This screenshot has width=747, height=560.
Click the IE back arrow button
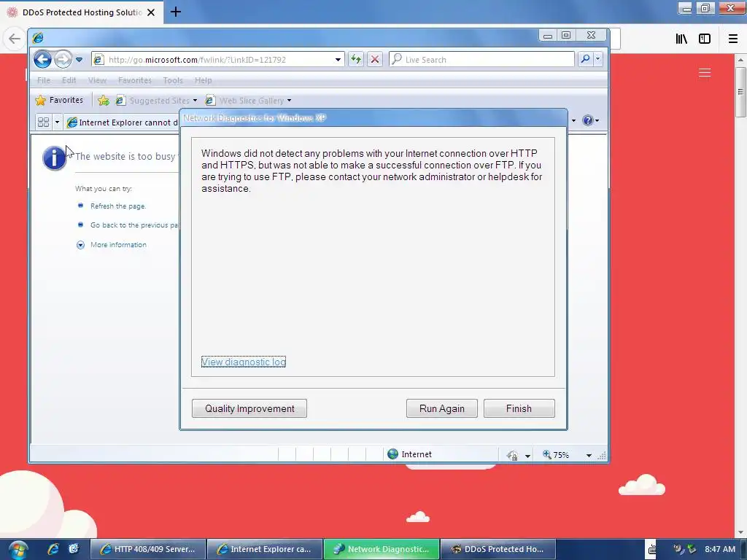coord(43,60)
